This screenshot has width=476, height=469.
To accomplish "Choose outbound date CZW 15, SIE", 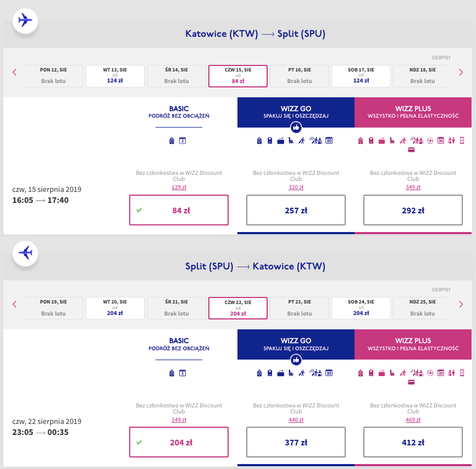I will [x=238, y=76].
